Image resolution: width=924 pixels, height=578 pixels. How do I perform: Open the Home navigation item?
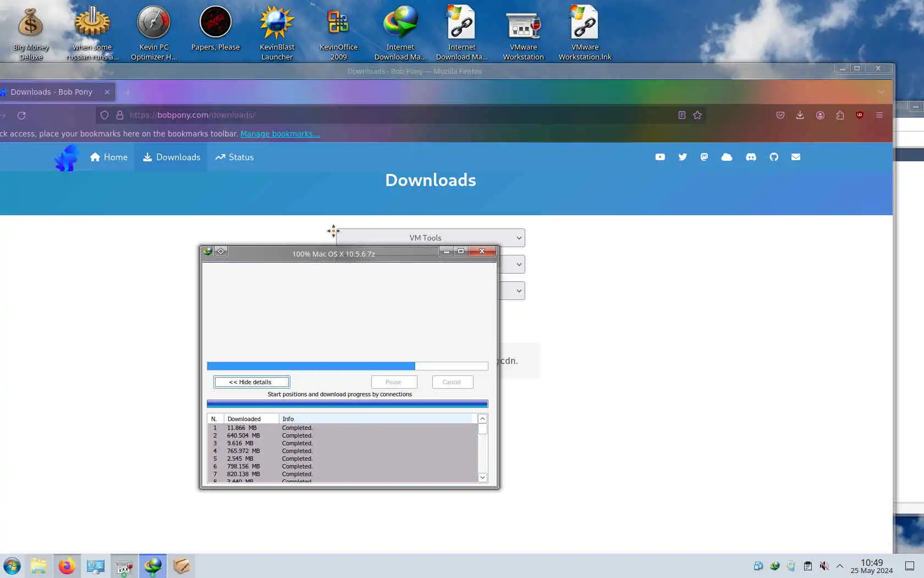109,157
